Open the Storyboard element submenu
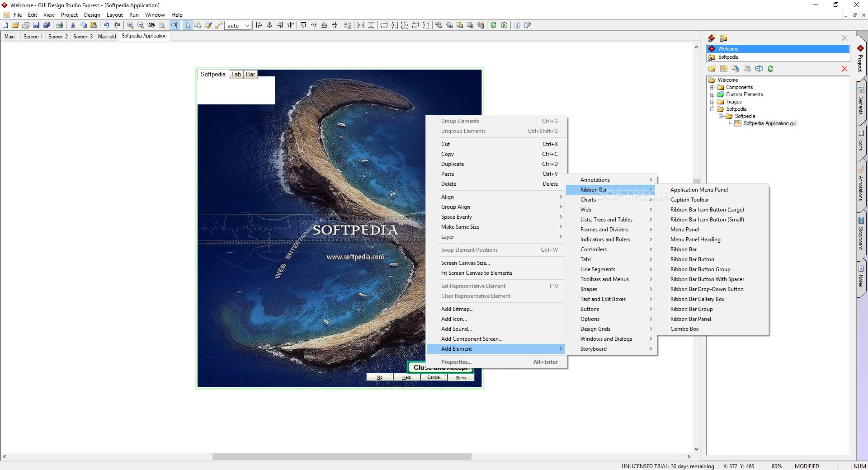The width and height of the screenshot is (868, 470). (611, 349)
